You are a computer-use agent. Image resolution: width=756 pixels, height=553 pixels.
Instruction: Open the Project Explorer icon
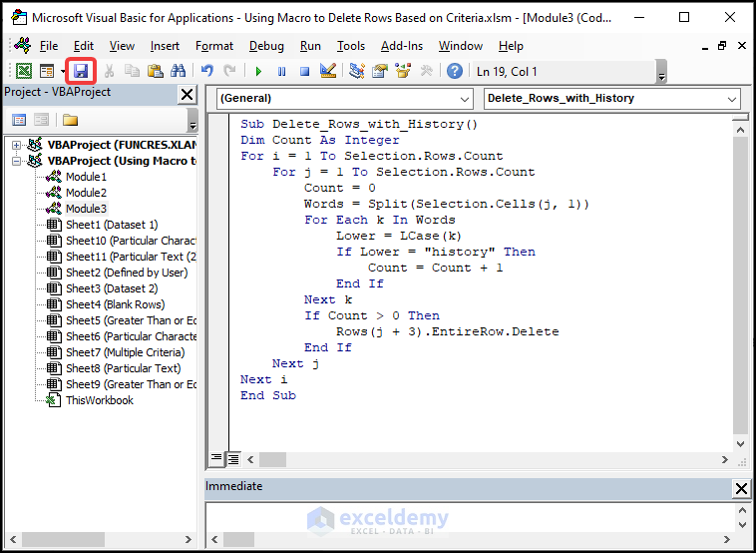click(357, 72)
